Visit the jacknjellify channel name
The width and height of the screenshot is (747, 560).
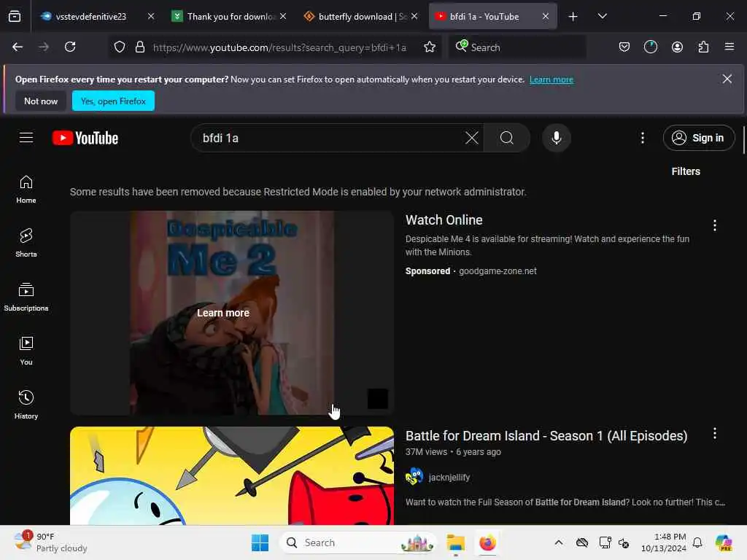click(449, 477)
